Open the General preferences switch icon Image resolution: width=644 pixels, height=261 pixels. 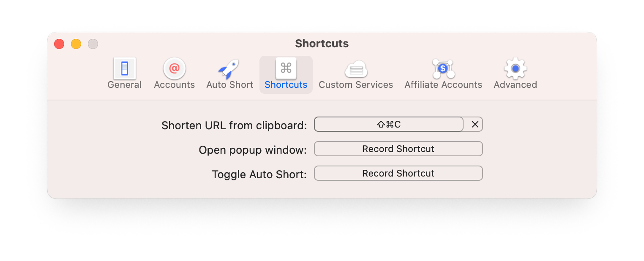[125, 68]
